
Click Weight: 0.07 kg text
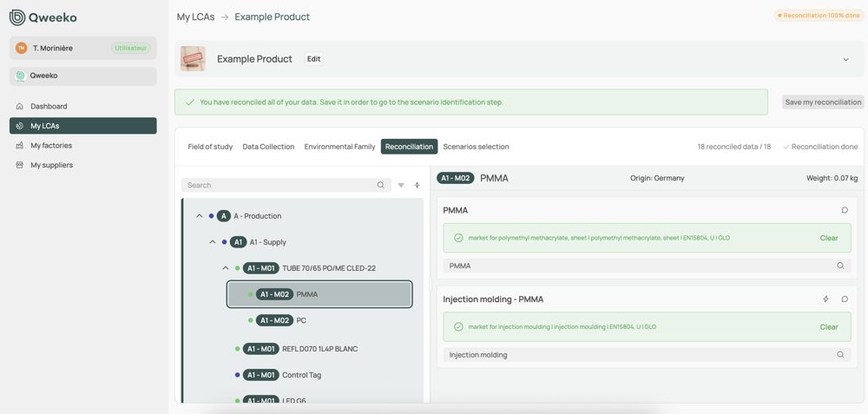tap(832, 178)
